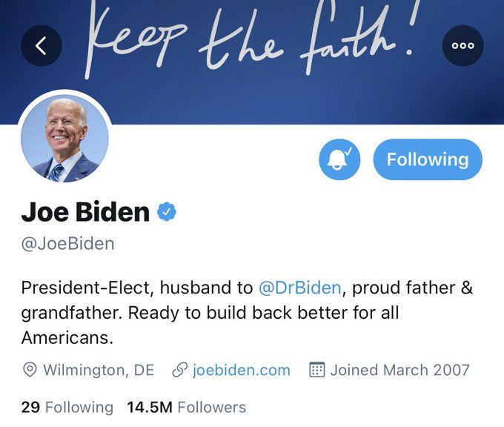The image size is (504, 427).
Task: Tap the location pin icon
Action: click(x=30, y=370)
